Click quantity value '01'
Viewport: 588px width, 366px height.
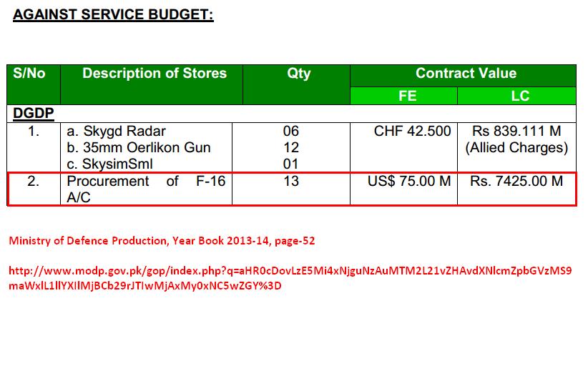pyautogui.click(x=291, y=164)
